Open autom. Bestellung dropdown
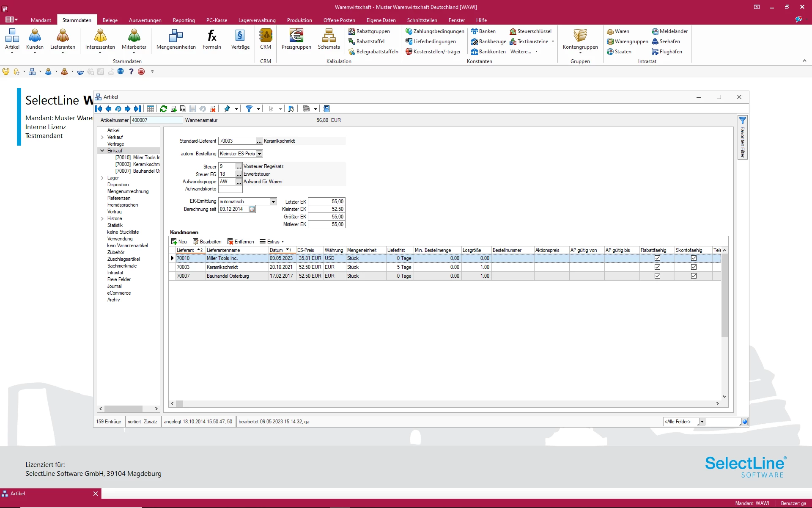 (x=259, y=154)
